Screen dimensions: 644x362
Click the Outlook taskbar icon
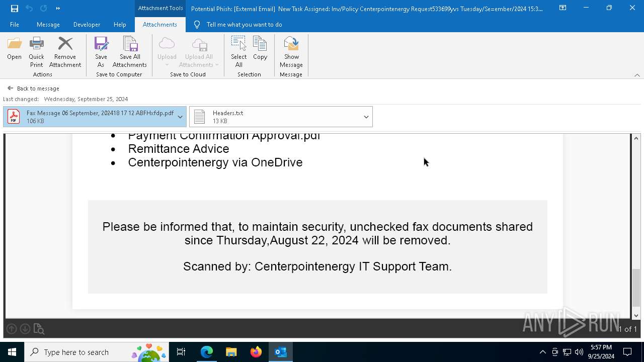pos(281,352)
